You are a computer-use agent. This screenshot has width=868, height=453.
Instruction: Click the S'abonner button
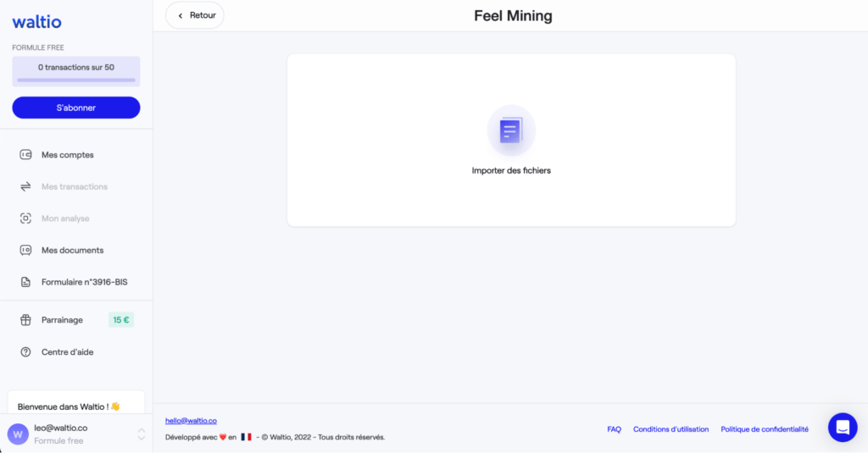point(76,108)
